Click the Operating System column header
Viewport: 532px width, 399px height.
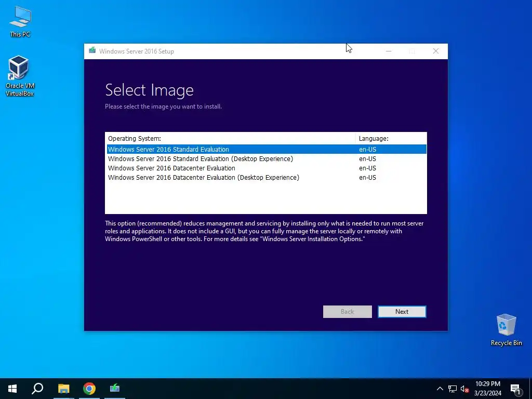230,138
